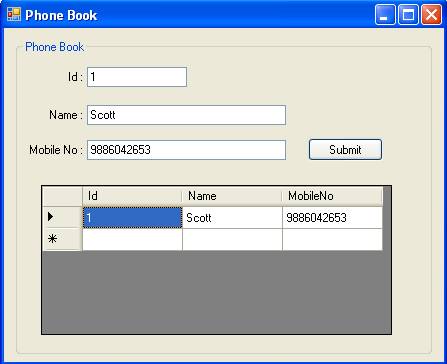Select the 9886042653 cell in the grid
The width and height of the screenshot is (447, 364).
(332, 218)
